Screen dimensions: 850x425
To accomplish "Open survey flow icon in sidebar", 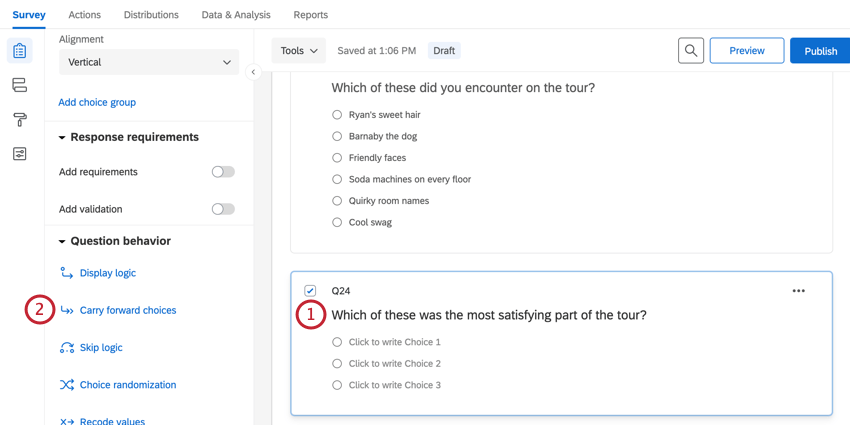I will pyautogui.click(x=20, y=86).
